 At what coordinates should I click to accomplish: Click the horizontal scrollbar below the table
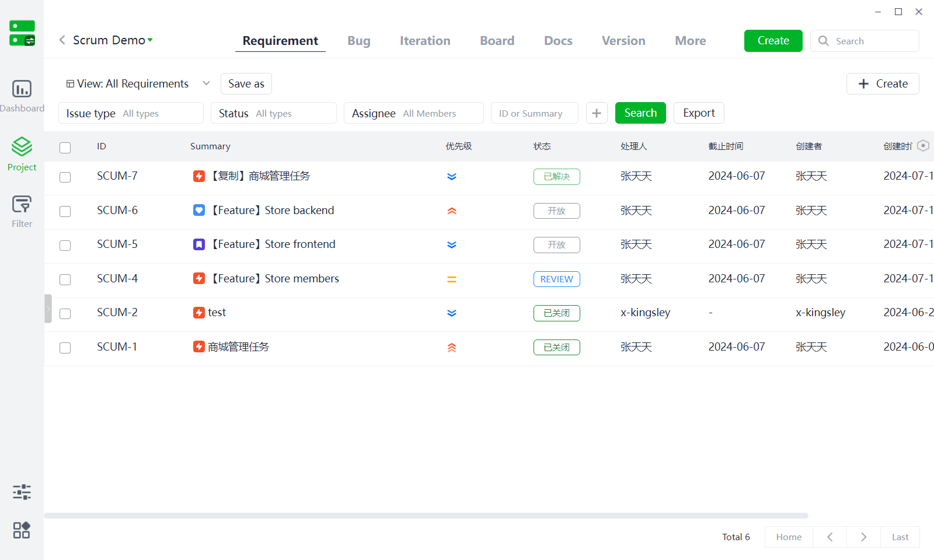[x=426, y=516]
